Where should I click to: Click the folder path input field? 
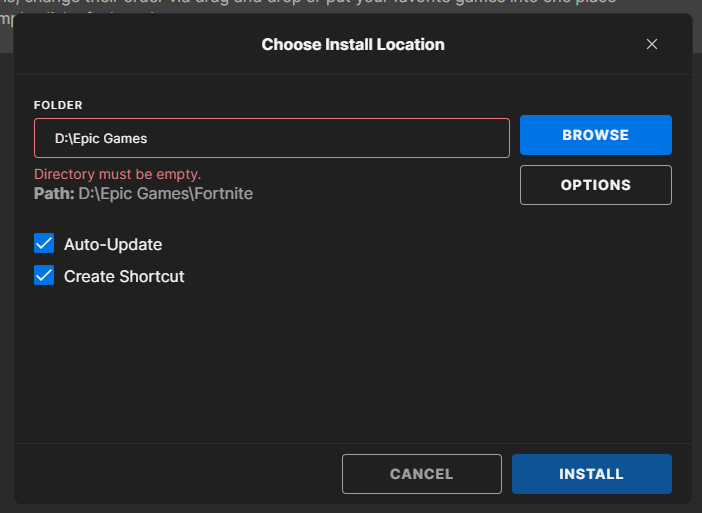272,138
